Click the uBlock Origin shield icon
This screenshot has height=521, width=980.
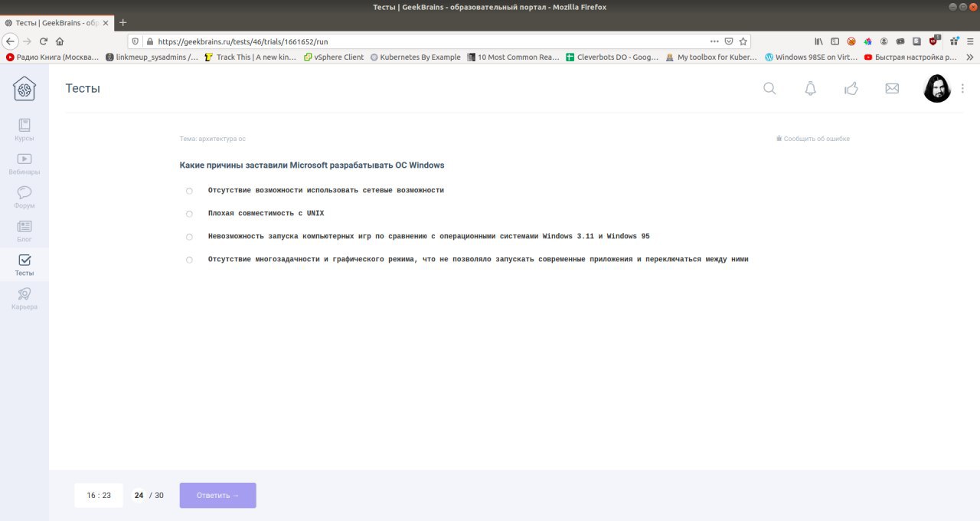pyautogui.click(x=933, y=41)
